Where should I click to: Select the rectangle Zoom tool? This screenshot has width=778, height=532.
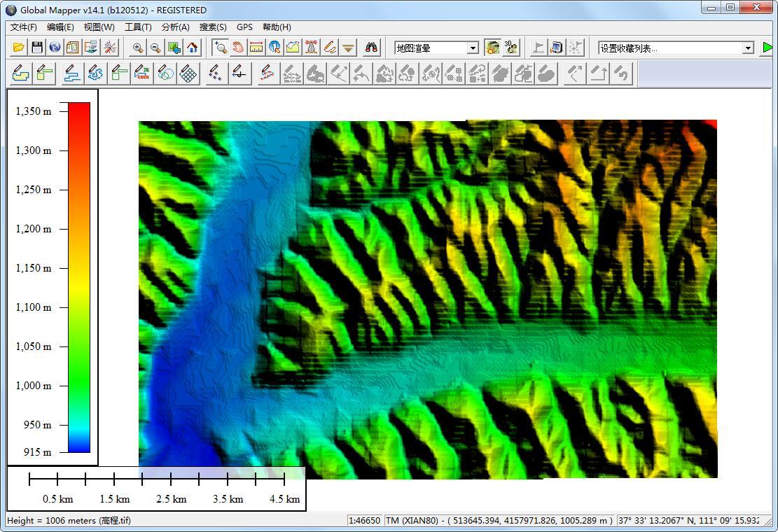pyautogui.click(x=221, y=48)
